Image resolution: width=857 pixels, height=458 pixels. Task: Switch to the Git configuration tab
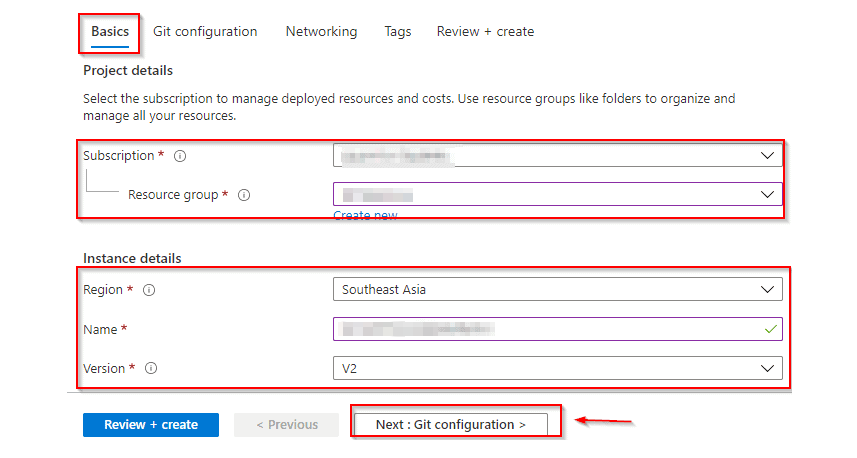coord(205,32)
